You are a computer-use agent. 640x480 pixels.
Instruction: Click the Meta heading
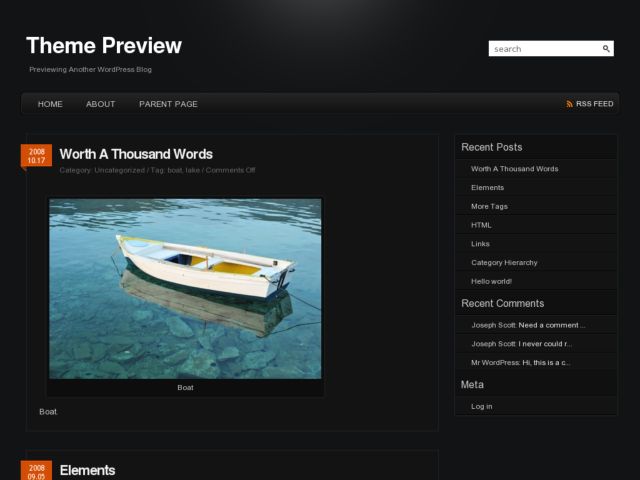(472, 384)
